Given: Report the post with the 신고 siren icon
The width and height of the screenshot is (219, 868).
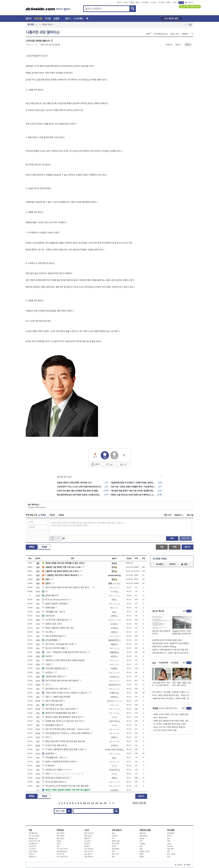Looking at the screenshot, I should point(123,464).
